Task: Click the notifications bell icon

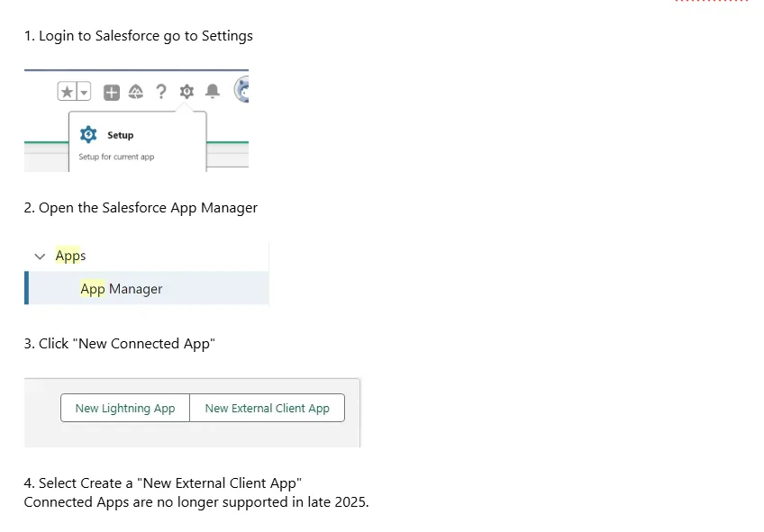Action: (x=213, y=91)
